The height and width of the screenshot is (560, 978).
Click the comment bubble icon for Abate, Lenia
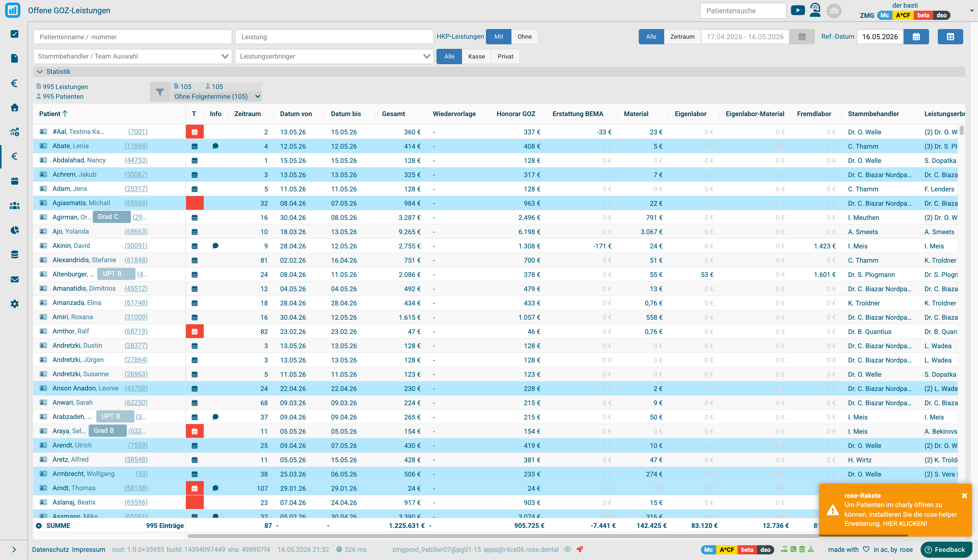click(x=215, y=146)
